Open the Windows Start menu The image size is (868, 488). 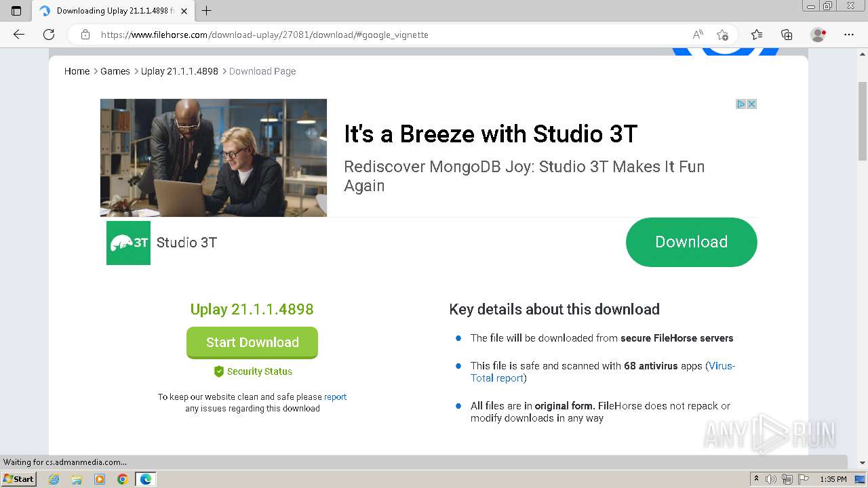19,479
